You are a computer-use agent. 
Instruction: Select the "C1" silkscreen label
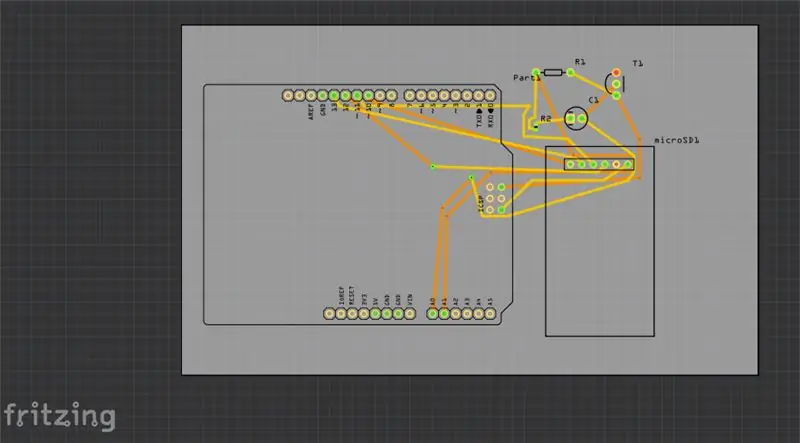(593, 100)
